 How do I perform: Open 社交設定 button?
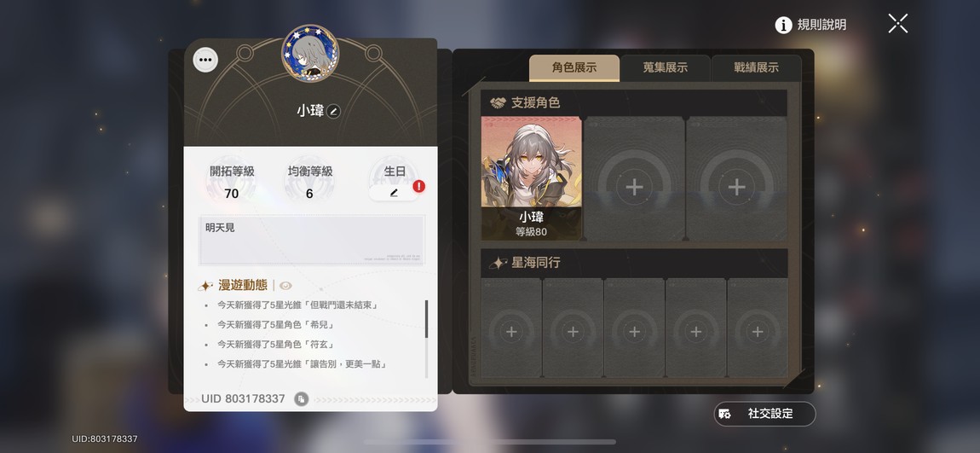tap(765, 414)
